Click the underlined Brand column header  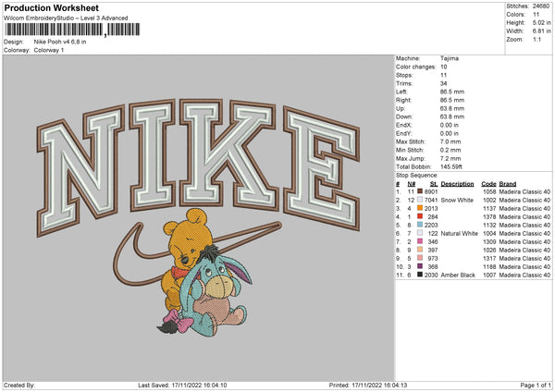tap(508, 184)
